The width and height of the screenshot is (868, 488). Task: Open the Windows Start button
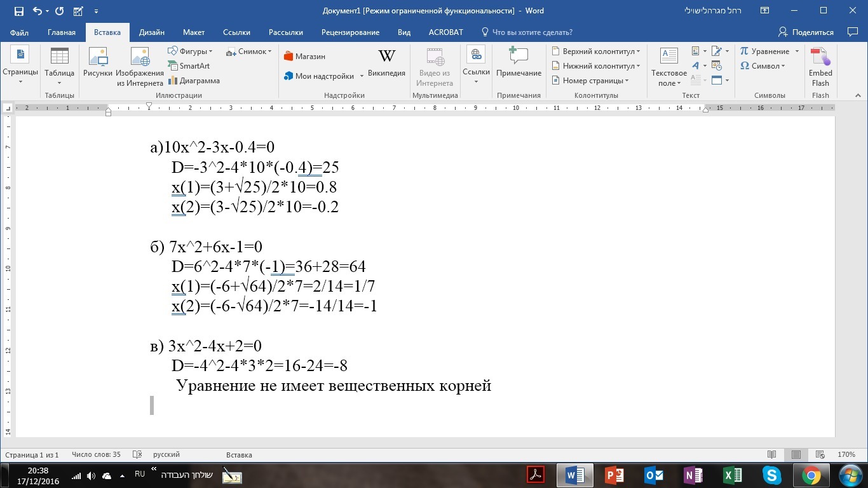point(850,475)
